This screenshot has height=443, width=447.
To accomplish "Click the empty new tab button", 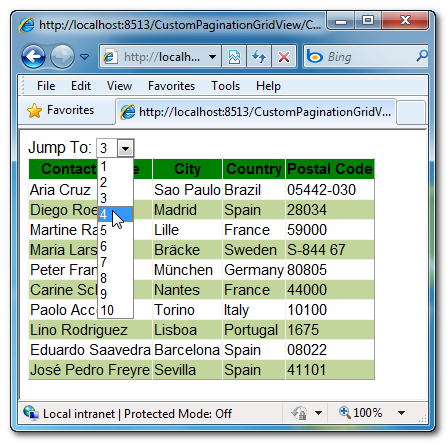I will click(x=411, y=112).
